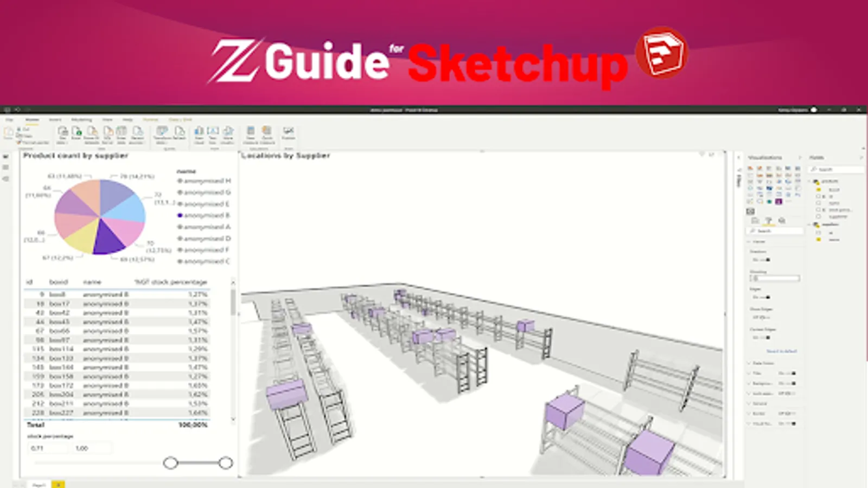Click the Cut icon in ribbon
Viewport: 868px width, 488px height.
(x=20, y=129)
